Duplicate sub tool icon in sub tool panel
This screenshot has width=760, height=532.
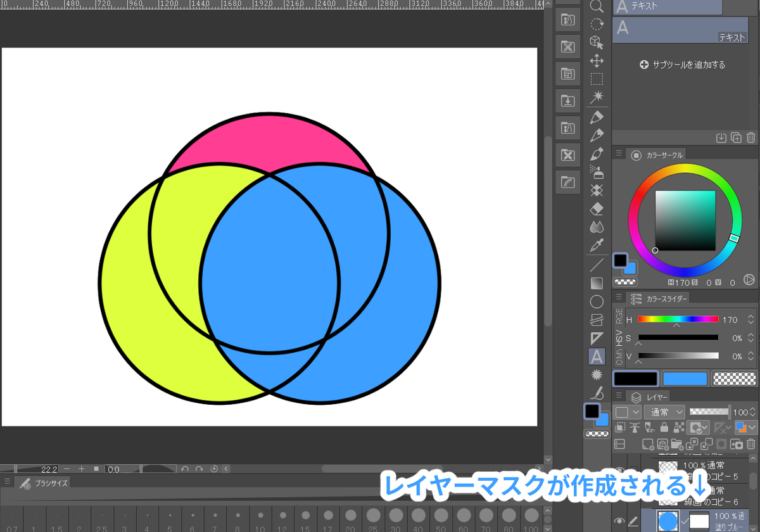736,137
